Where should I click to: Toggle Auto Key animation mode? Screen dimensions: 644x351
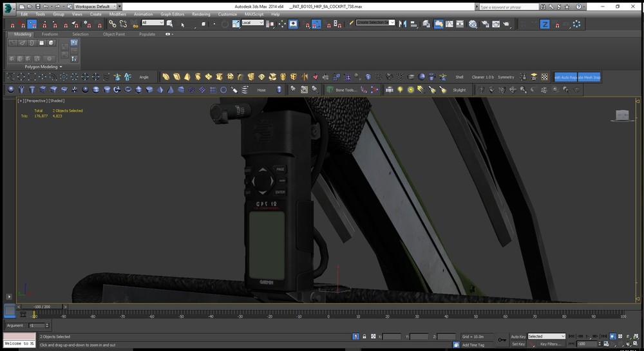point(518,336)
